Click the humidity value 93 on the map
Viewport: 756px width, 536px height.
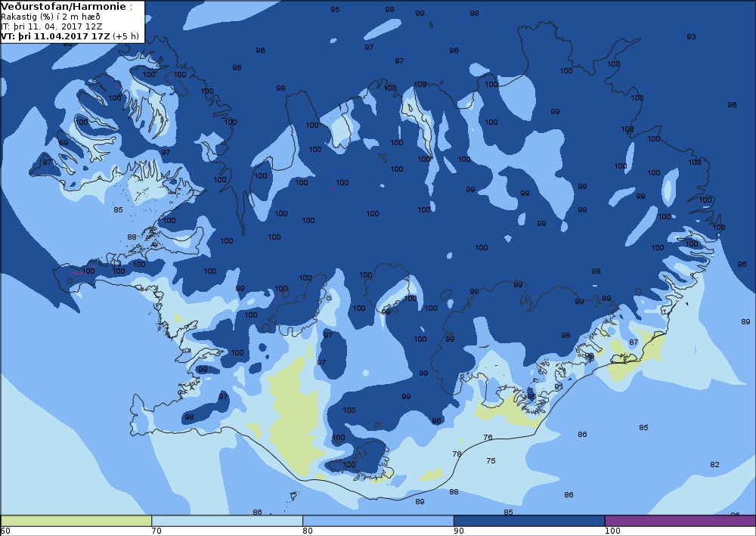[691, 36]
